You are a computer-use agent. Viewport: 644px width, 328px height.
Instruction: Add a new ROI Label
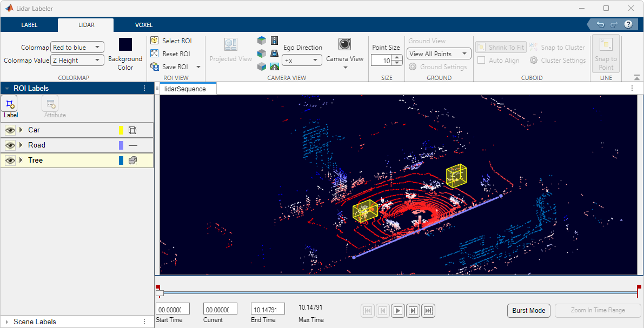click(x=10, y=104)
